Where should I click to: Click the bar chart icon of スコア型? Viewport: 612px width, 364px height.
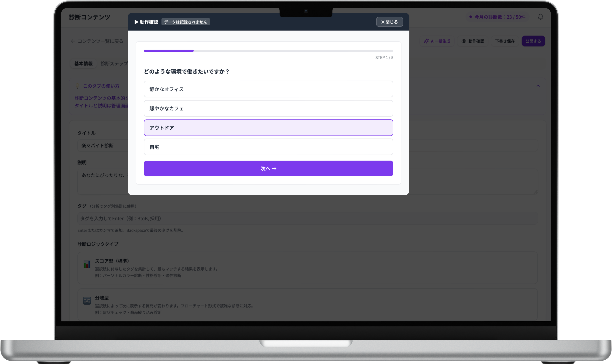click(87, 264)
